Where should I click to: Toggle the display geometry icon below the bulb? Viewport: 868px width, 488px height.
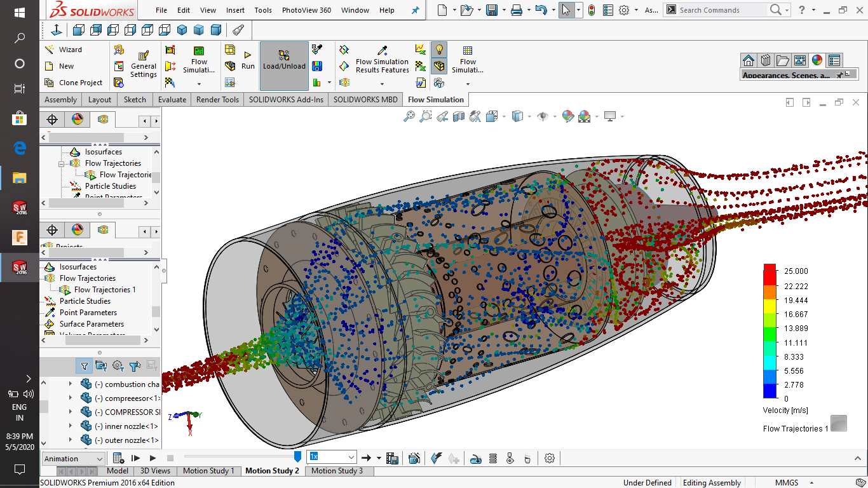[438, 66]
